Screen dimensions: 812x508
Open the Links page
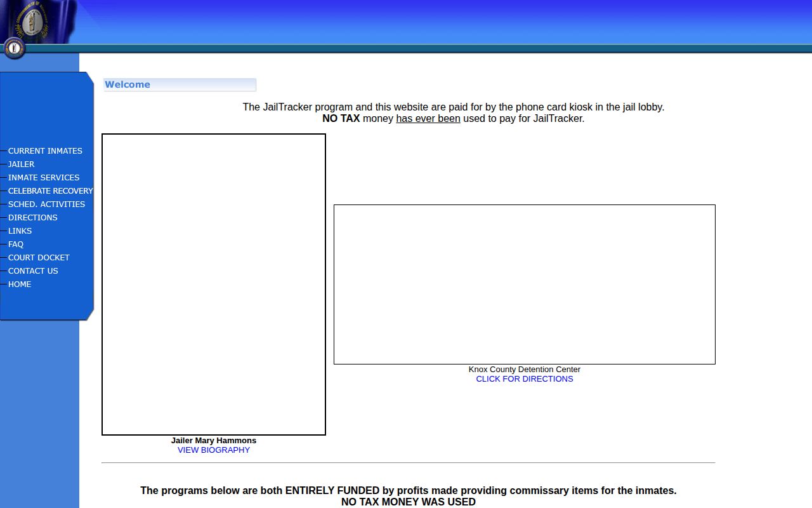(x=20, y=231)
